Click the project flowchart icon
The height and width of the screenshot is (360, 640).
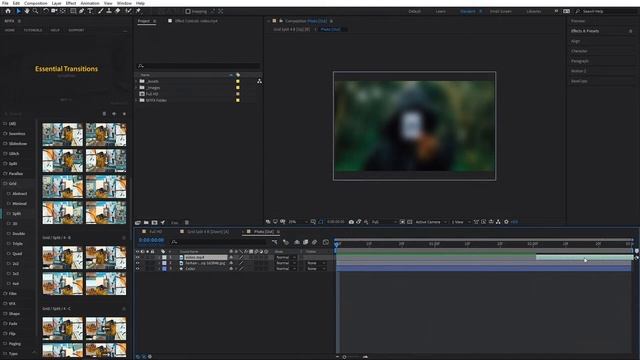click(x=259, y=81)
